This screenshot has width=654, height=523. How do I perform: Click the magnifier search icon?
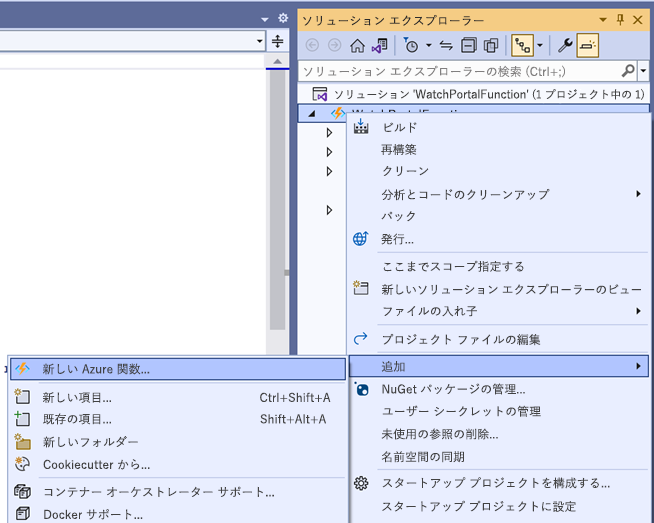pos(628,71)
